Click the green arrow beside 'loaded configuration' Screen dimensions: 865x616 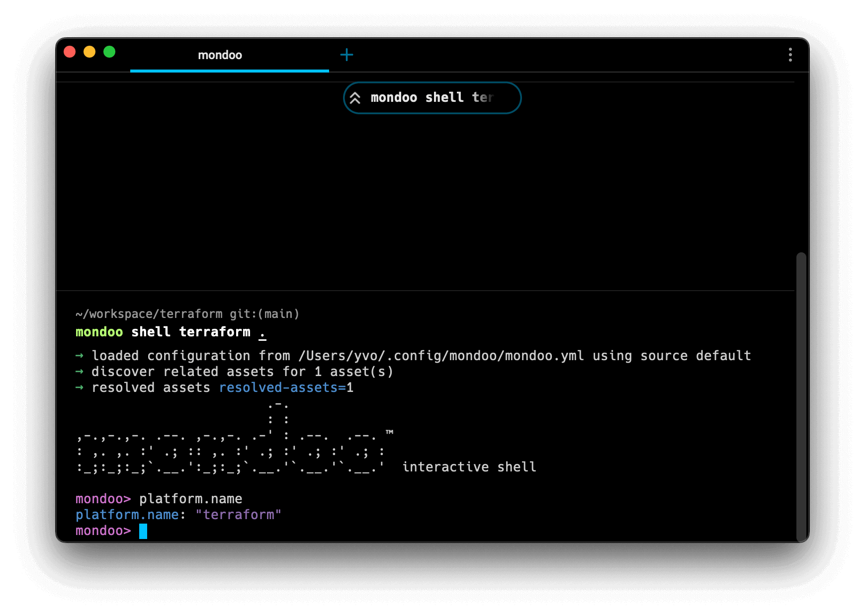80,356
